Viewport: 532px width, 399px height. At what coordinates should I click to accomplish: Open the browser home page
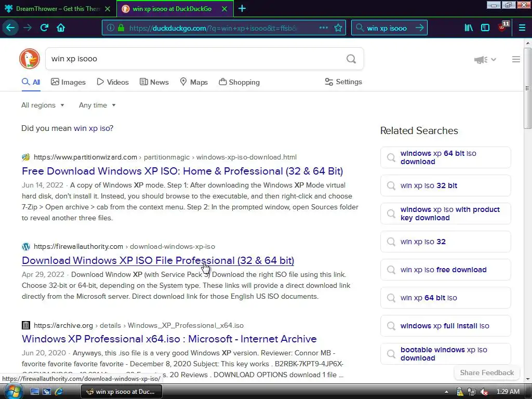click(x=61, y=28)
